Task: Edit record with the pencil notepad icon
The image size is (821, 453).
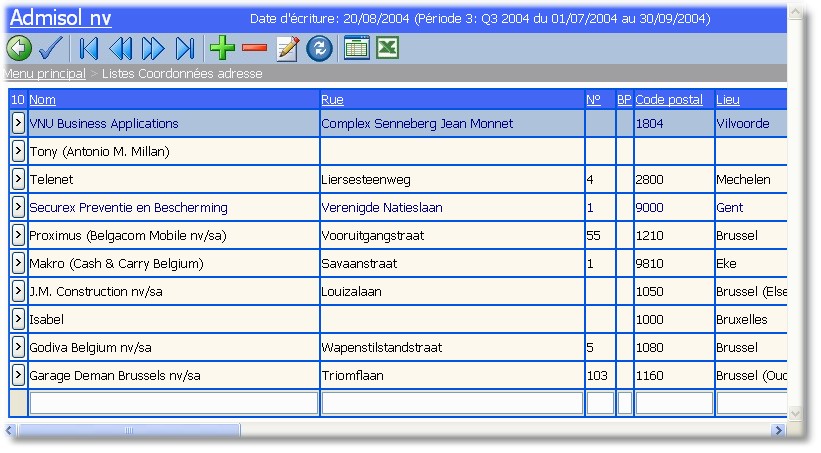Action: pos(287,48)
